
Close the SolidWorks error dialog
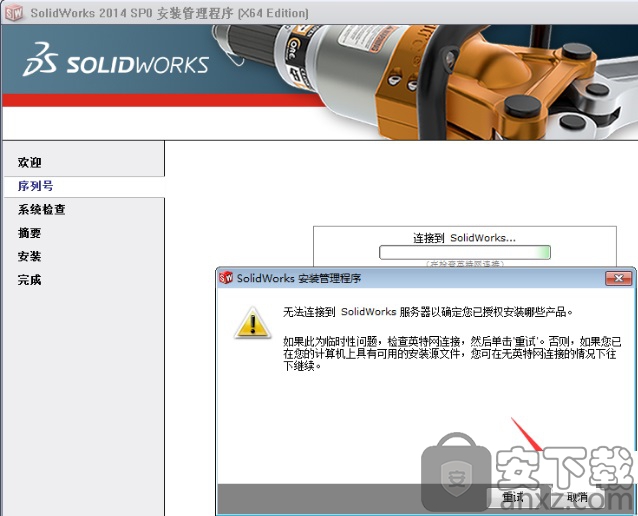[618, 278]
